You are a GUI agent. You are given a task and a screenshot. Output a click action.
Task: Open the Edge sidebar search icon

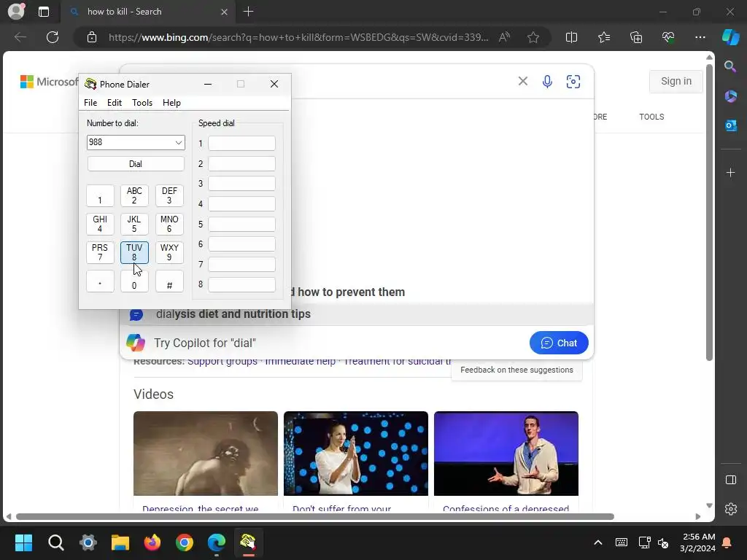coord(730,66)
